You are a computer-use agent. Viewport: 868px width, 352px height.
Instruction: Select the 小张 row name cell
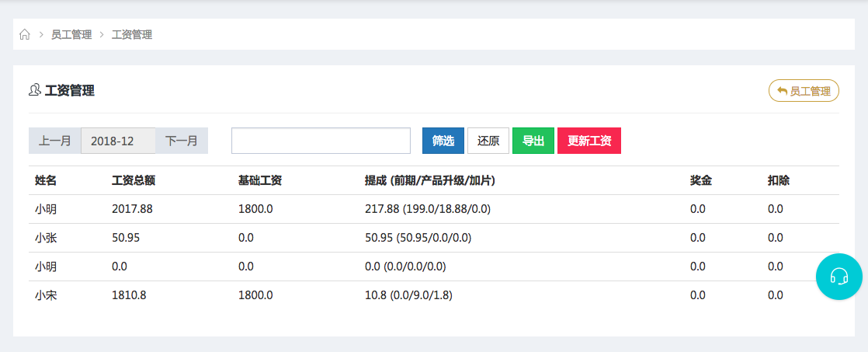(x=46, y=238)
